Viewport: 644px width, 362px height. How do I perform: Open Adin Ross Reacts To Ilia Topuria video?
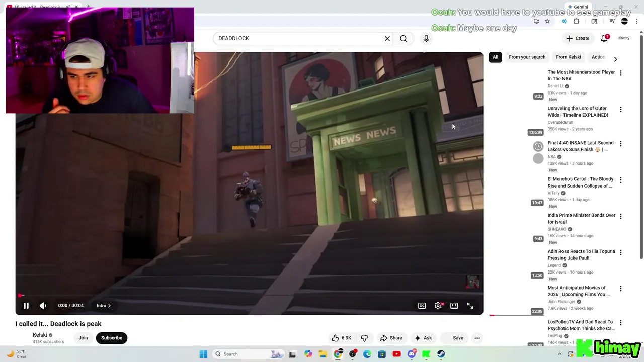tap(581, 254)
